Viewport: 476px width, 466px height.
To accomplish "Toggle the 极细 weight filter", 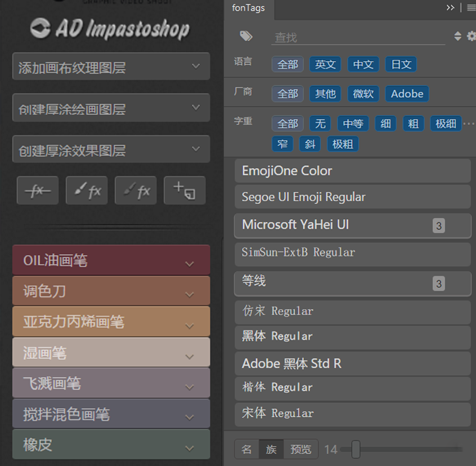I will (446, 124).
